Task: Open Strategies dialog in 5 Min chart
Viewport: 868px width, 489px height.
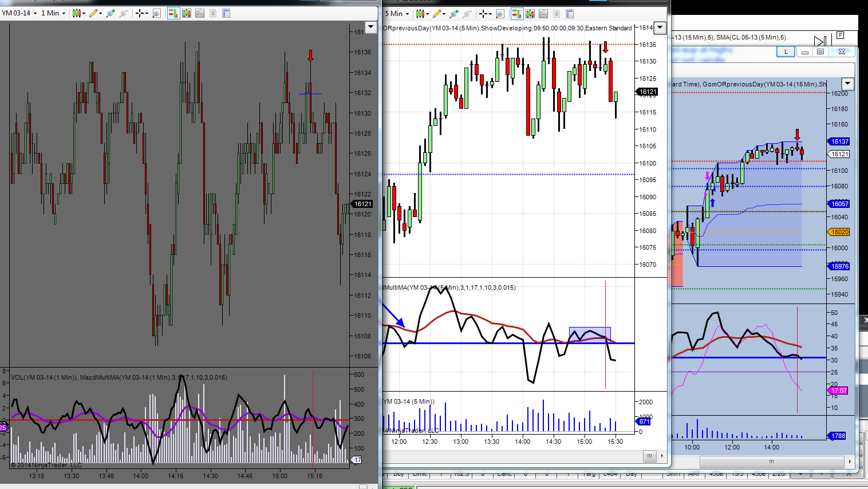Action: click(x=557, y=14)
